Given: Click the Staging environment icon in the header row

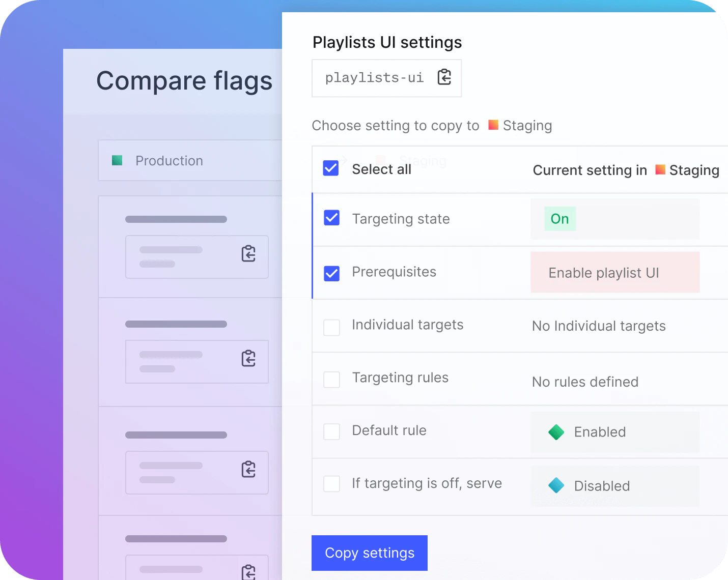Looking at the screenshot, I should point(661,169).
